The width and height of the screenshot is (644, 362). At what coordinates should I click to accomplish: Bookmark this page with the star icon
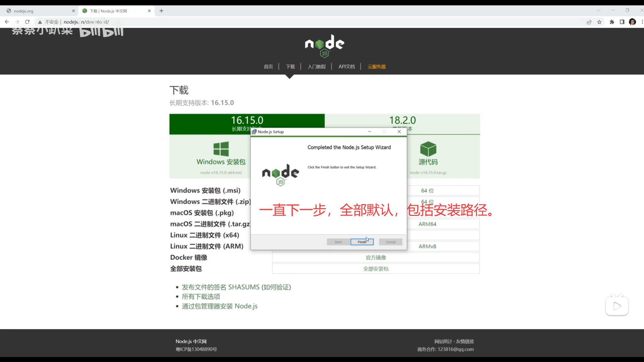point(599,22)
